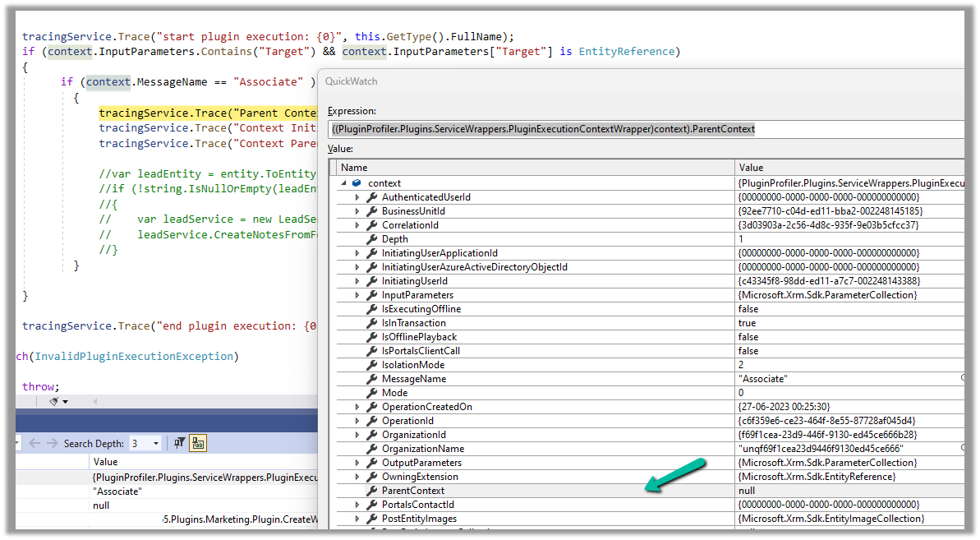Click the wrench icon beside ParentContext
980x540 pixels.
pos(371,491)
